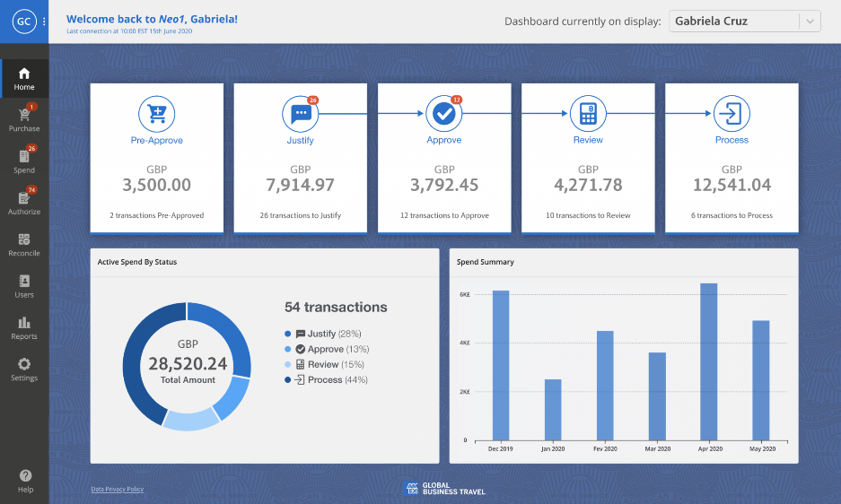841x504 pixels.
Task: Click '10 transactions to Review' text
Action: coord(589,215)
